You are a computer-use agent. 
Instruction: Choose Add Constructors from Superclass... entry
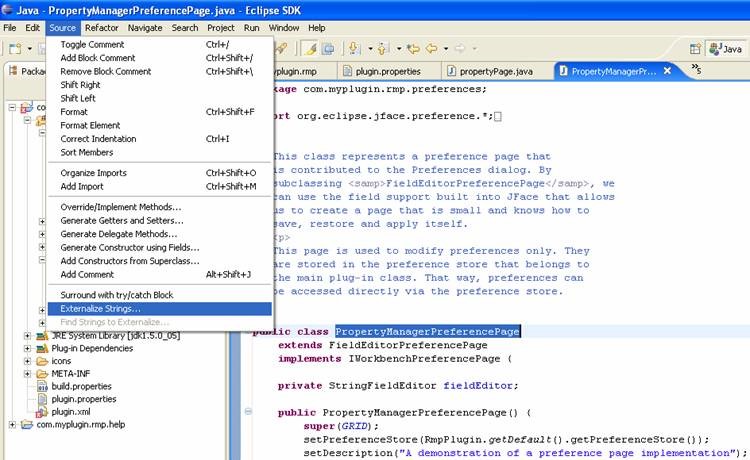[160, 261]
